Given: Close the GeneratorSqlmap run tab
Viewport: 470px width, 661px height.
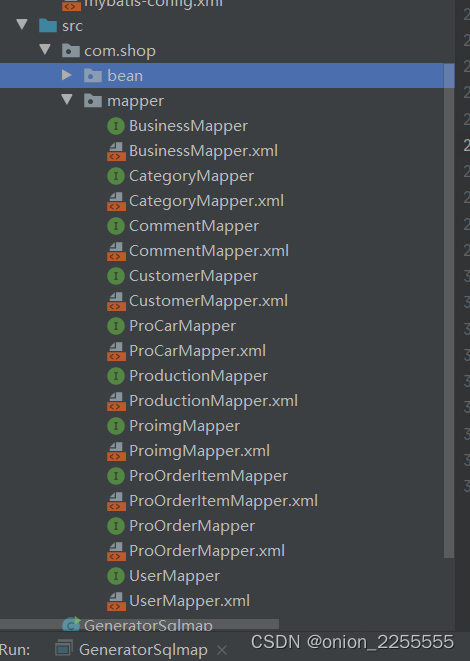Looking at the screenshot, I should pos(222,650).
